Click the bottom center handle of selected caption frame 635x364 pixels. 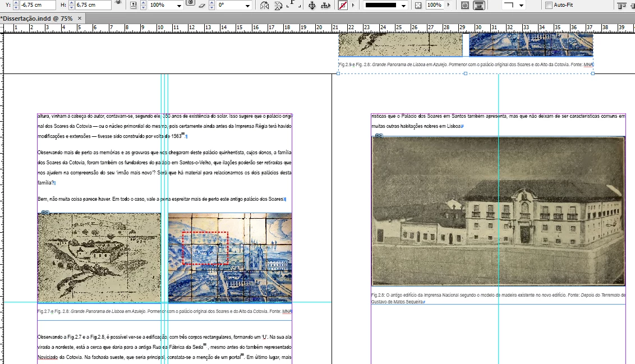click(x=466, y=73)
